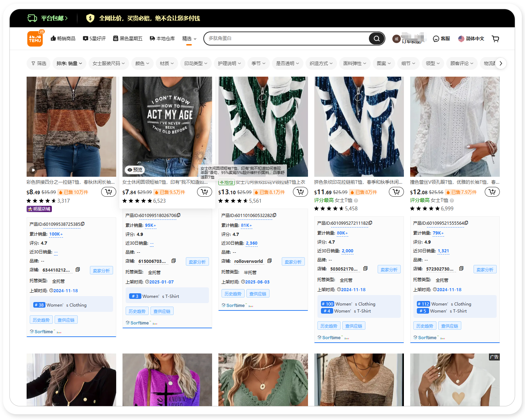525x420 pixels.
Task: Expand the neckline (领型) filter dropdown
Action: pyautogui.click(x=433, y=63)
